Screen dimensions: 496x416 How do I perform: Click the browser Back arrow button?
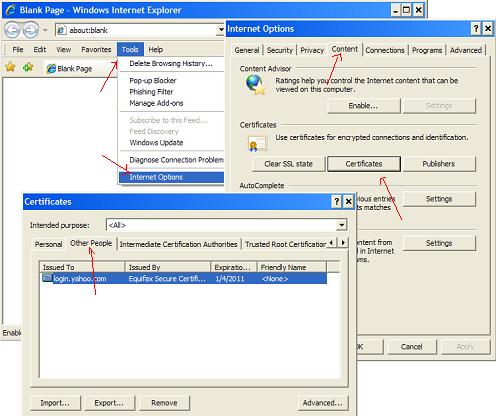tap(12, 30)
